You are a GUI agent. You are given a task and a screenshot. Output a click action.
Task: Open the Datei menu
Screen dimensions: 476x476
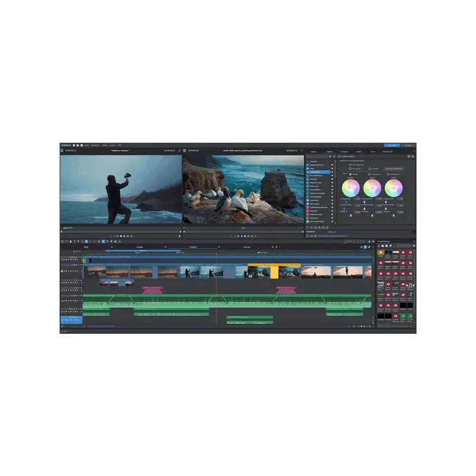[x=87, y=145]
